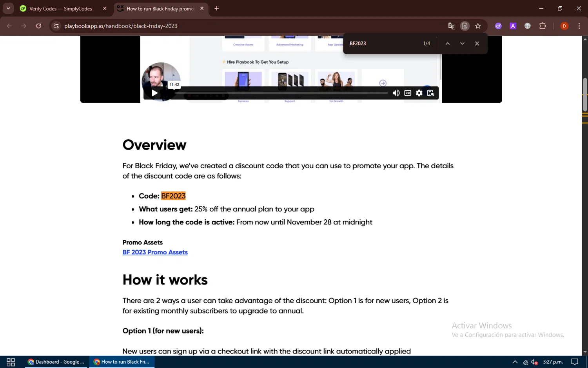
Task: Click Option 1 (for new users) text
Action: pyautogui.click(x=163, y=331)
